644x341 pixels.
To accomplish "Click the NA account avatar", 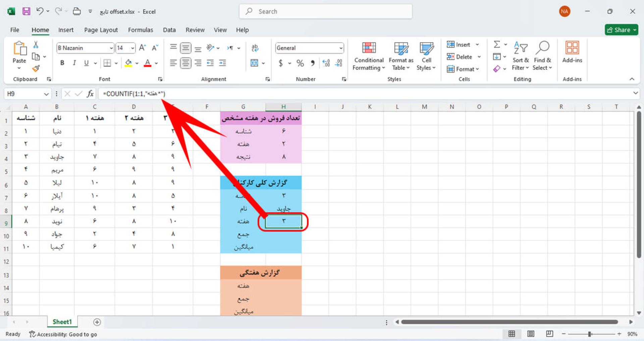I will coord(565,11).
